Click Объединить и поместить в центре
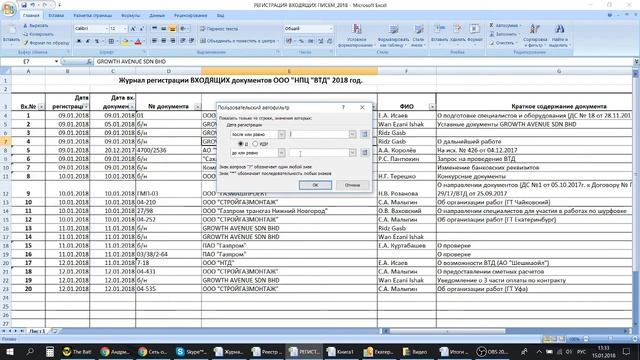The width and height of the screenshot is (640, 360). 240,41
